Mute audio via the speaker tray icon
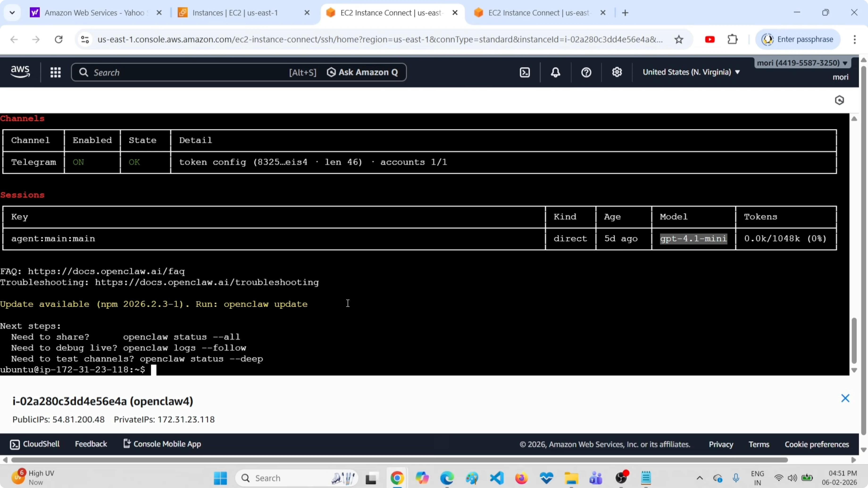The width and height of the screenshot is (868, 488). (793, 478)
